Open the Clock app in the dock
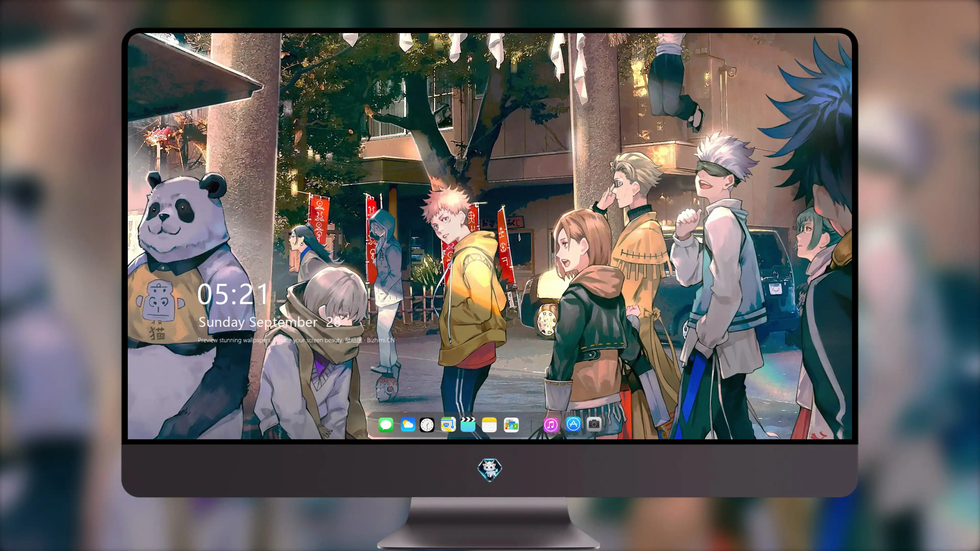Image resolution: width=980 pixels, height=551 pixels. point(427,425)
